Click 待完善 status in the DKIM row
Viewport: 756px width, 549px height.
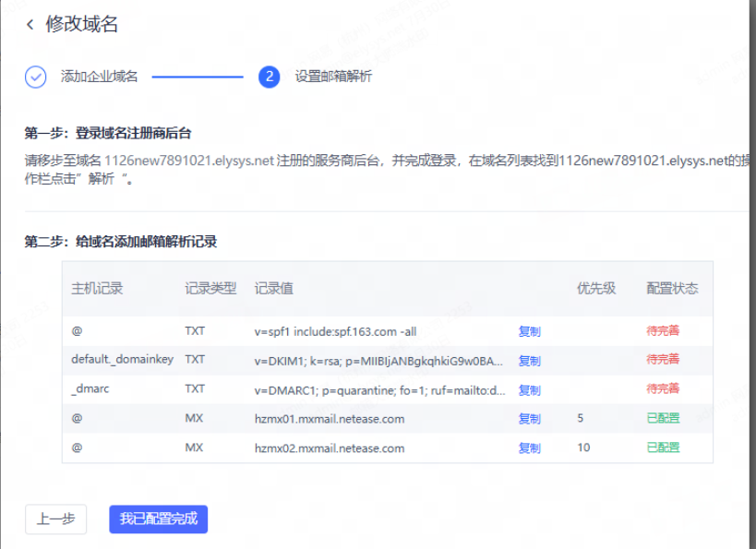[663, 359]
